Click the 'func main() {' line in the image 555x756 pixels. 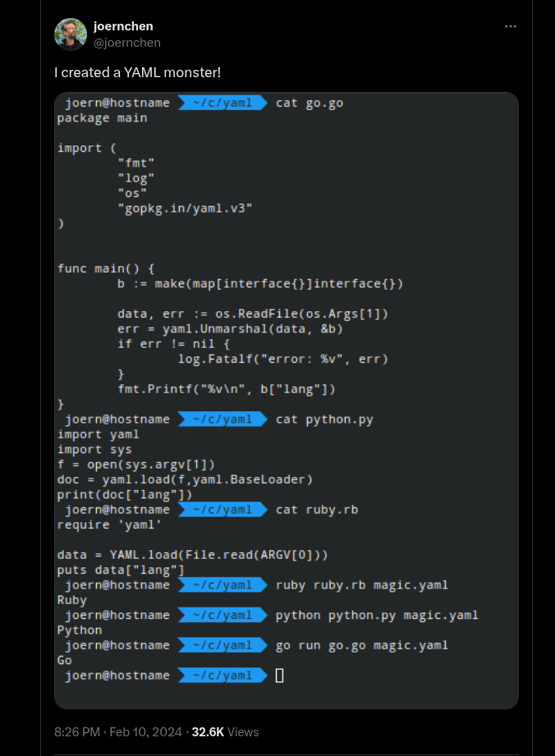pyautogui.click(x=106, y=268)
